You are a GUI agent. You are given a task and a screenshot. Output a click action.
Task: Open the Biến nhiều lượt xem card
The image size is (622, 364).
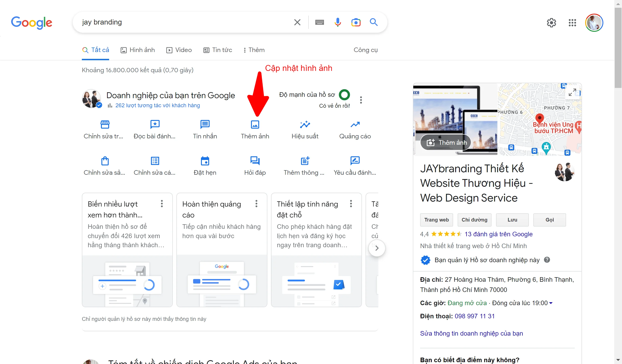click(127, 250)
